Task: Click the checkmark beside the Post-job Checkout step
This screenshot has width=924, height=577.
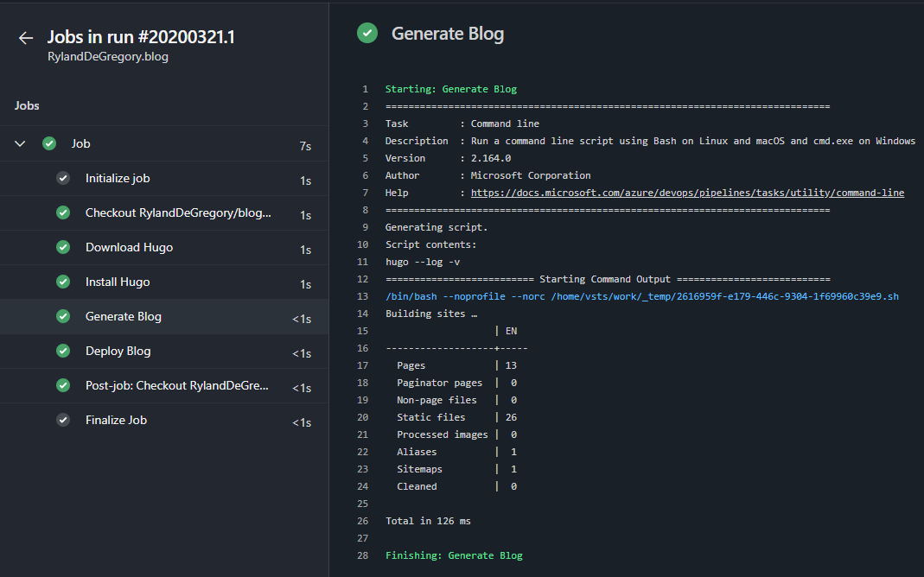Action: click(x=63, y=385)
